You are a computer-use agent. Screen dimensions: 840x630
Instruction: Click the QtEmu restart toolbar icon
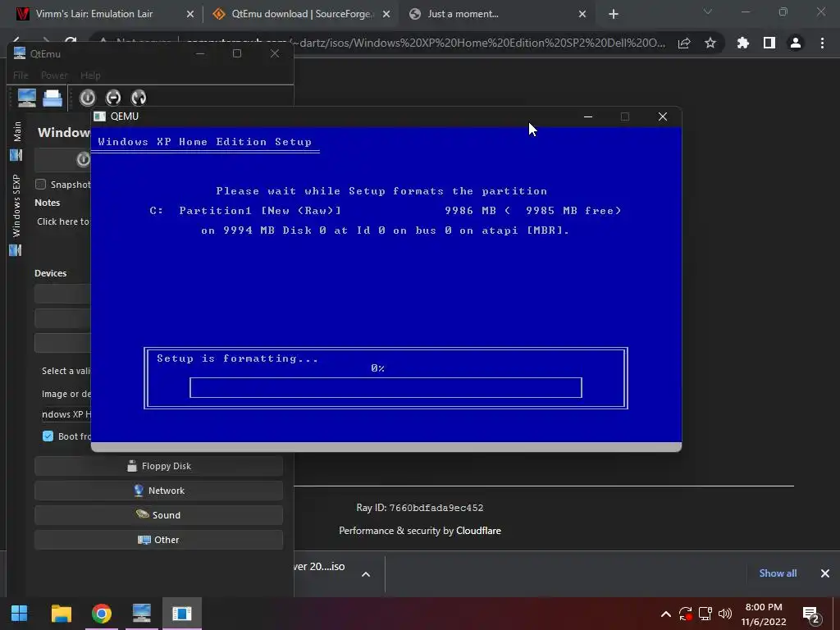139,98
